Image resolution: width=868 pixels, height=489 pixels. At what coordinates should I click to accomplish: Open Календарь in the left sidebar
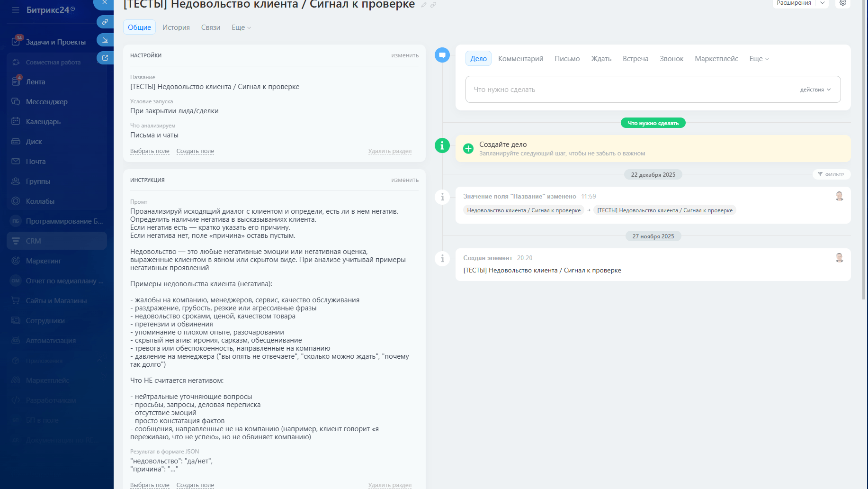[43, 122]
